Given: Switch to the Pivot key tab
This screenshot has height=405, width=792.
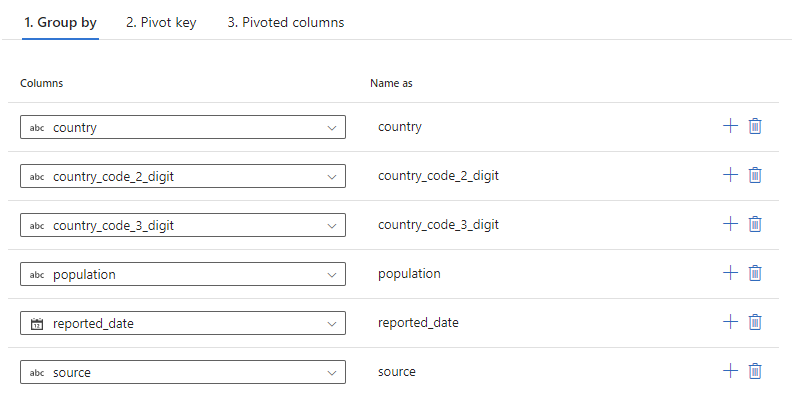Looking at the screenshot, I should (x=161, y=22).
